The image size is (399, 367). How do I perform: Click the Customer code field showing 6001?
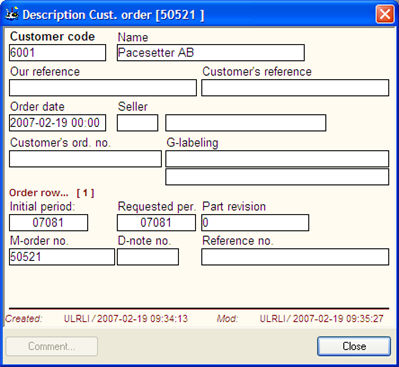coord(57,53)
